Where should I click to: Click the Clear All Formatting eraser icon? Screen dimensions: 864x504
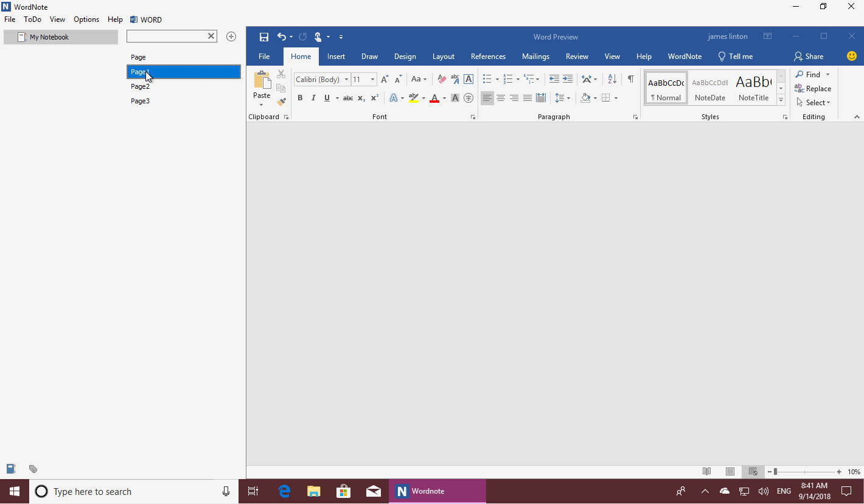coord(442,79)
